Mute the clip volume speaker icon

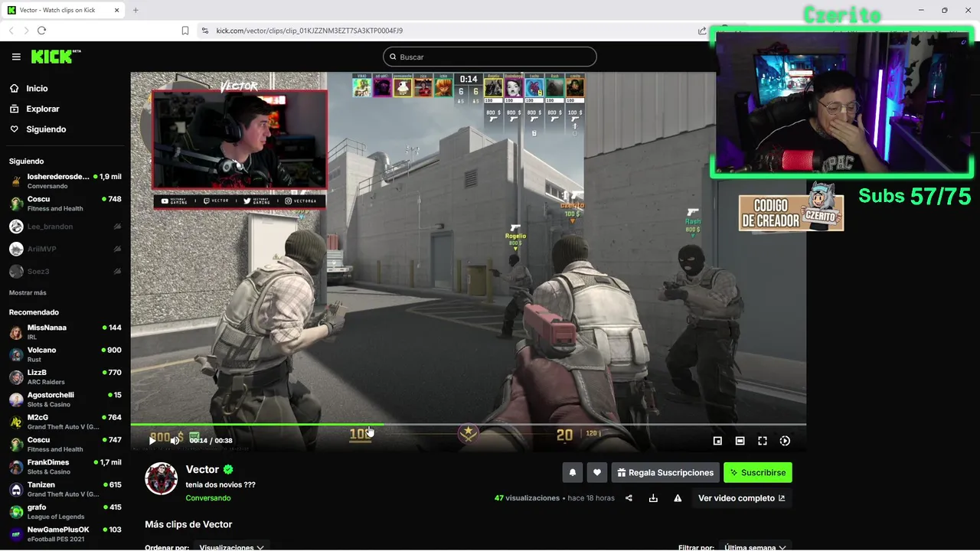(x=175, y=440)
